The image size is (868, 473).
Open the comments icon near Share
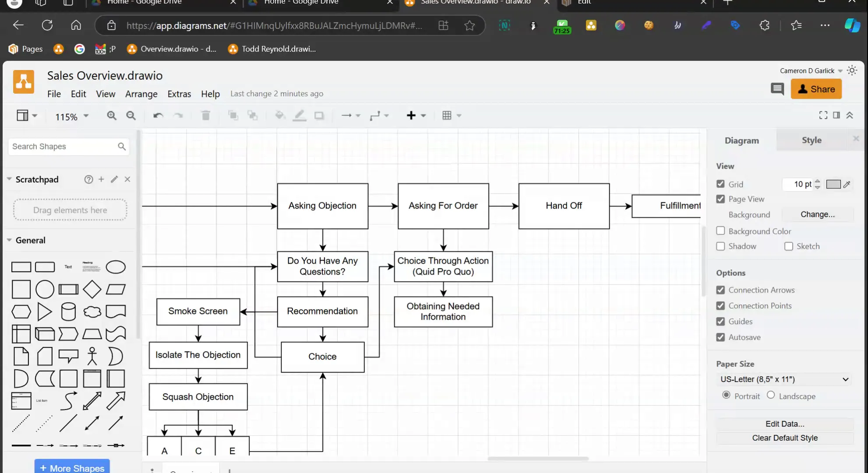tap(777, 89)
